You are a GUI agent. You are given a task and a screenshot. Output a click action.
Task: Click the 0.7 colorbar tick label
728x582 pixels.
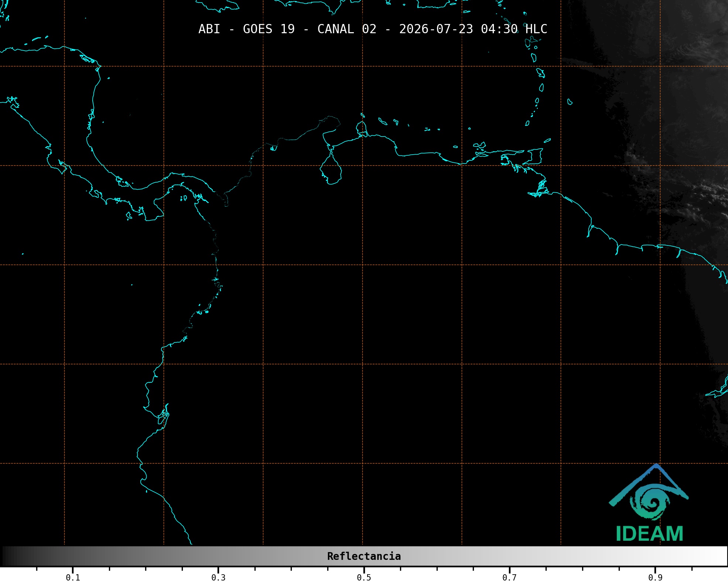(509, 578)
